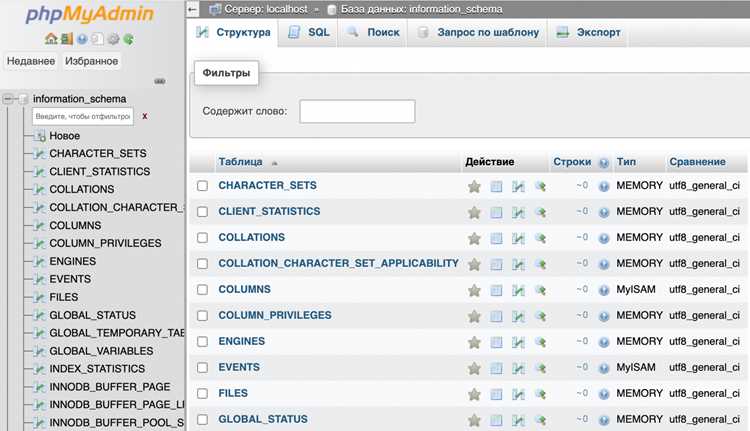Image resolution: width=750 pixels, height=431 pixels.
Task: Sort by the Строки column header
Action: tap(572, 162)
